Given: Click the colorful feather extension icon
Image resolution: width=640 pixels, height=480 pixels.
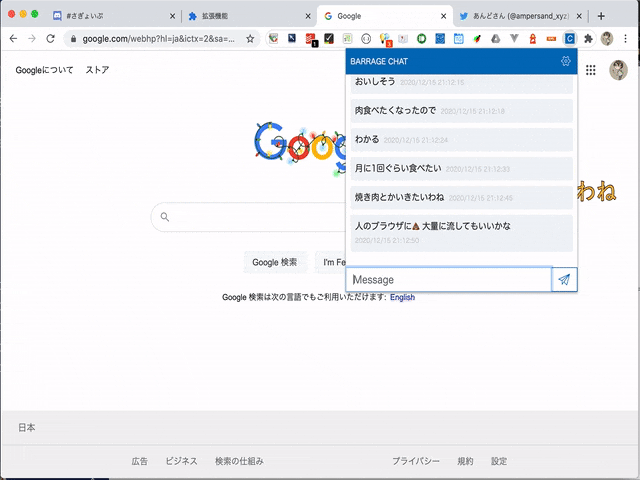Looking at the screenshot, I should [x=477, y=39].
